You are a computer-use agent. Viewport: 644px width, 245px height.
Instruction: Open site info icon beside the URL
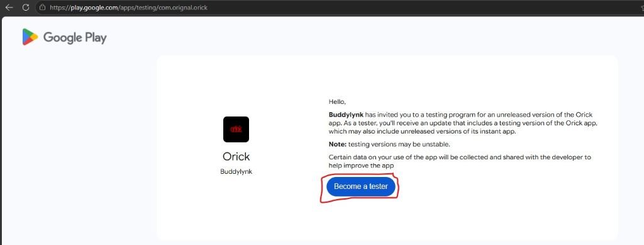[42, 8]
